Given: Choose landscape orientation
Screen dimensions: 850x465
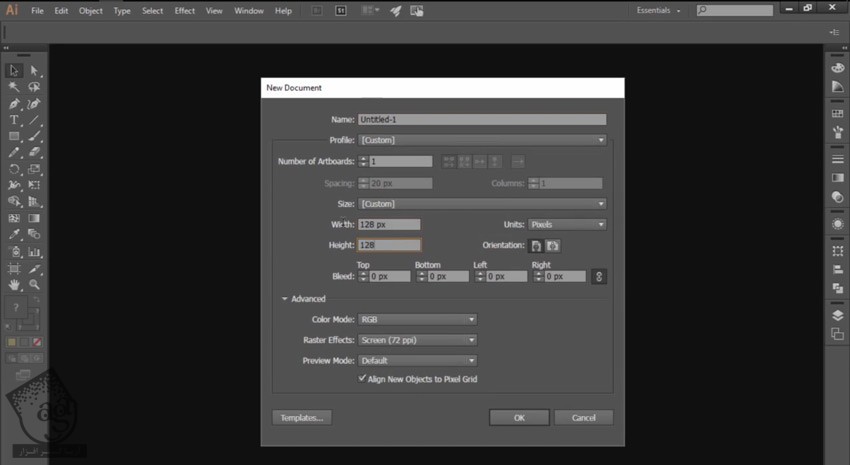Looking at the screenshot, I should pos(553,246).
